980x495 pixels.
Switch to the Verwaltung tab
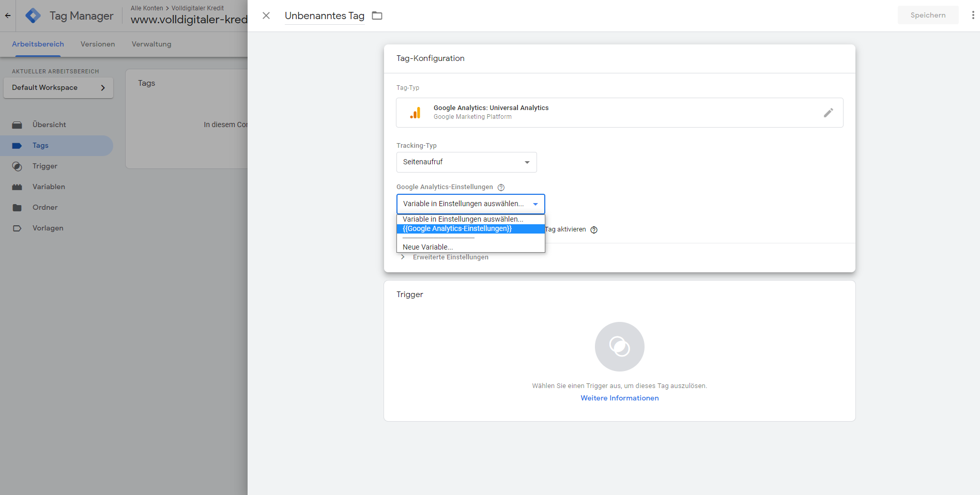(x=151, y=44)
